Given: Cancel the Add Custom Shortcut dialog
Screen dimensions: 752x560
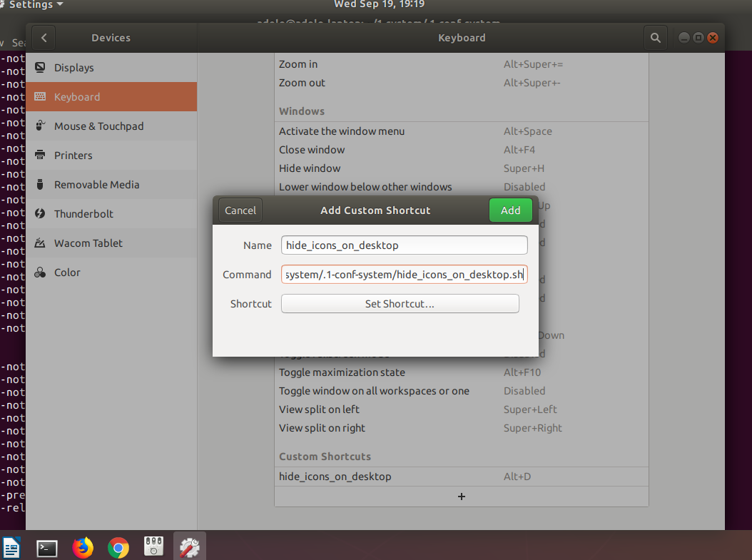Looking at the screenshot, I should coord(240,210).
